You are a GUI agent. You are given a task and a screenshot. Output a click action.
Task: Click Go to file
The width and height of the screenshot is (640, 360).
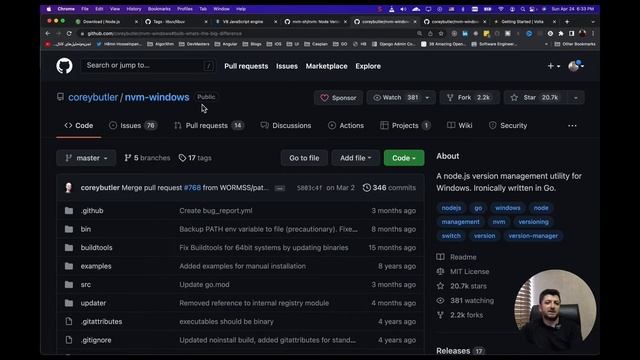[304, 158]
